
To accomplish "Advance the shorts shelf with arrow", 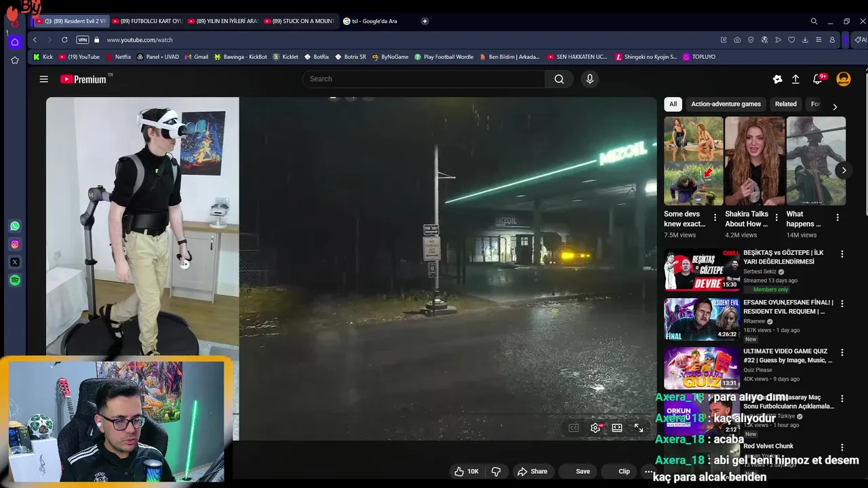I will pyautogui.click(x=844, y=170).
